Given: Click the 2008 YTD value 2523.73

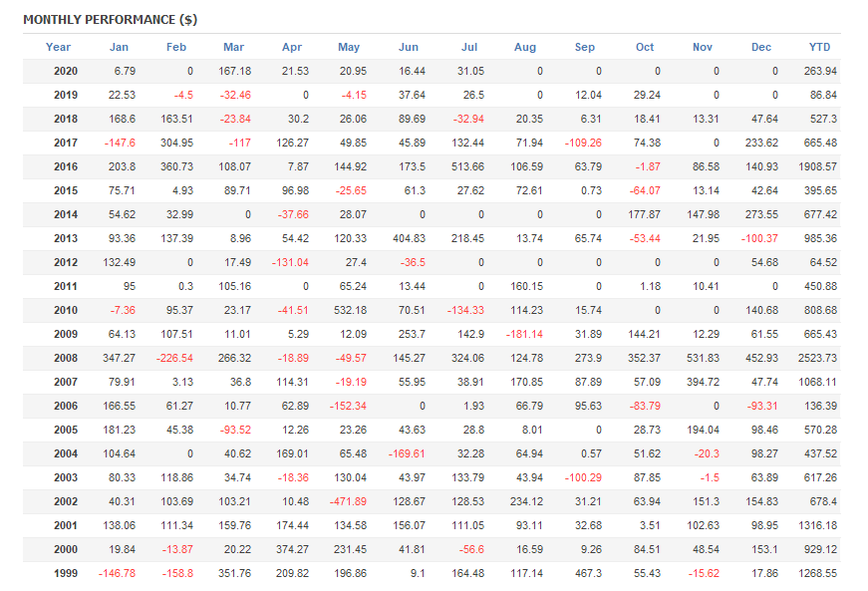Looking at the screenshot, I should (817, 357).
